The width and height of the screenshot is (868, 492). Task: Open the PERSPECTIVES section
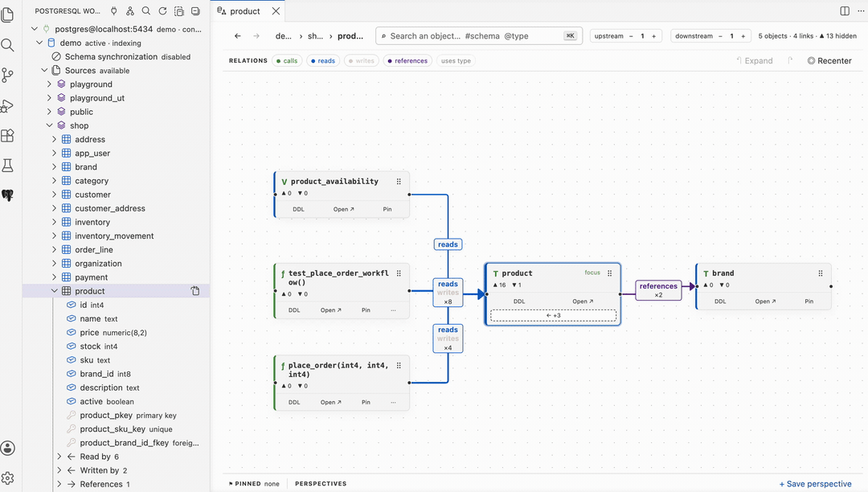(x=321, y=484)
